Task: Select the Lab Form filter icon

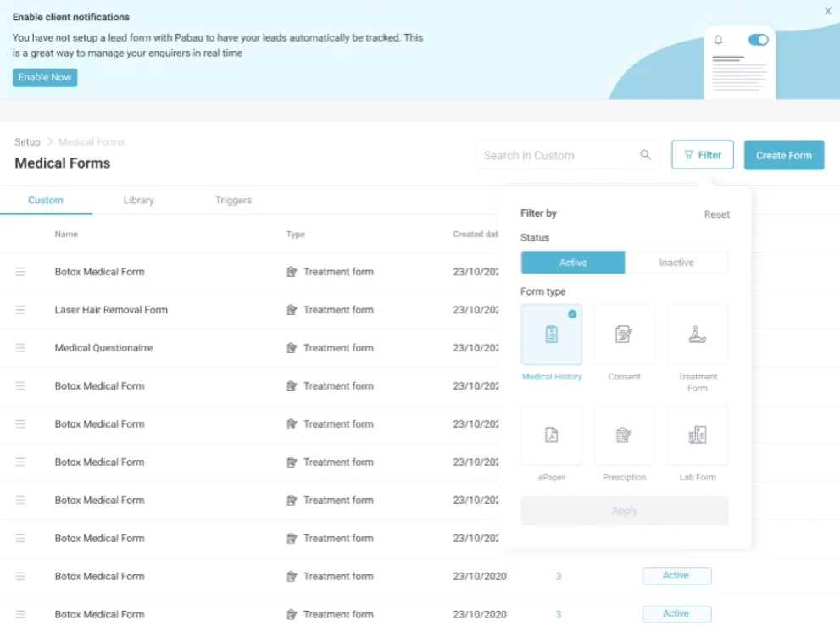Action: (x=697, y=435)
